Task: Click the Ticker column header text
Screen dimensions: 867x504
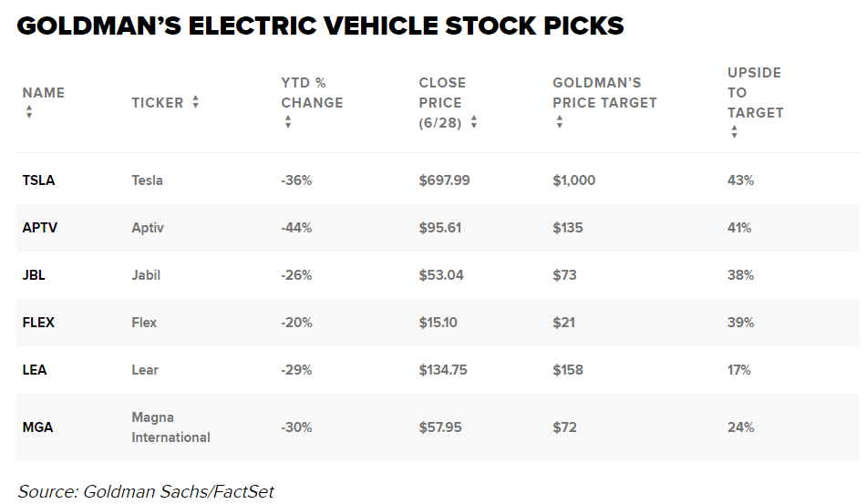Action: click(157, 102)
